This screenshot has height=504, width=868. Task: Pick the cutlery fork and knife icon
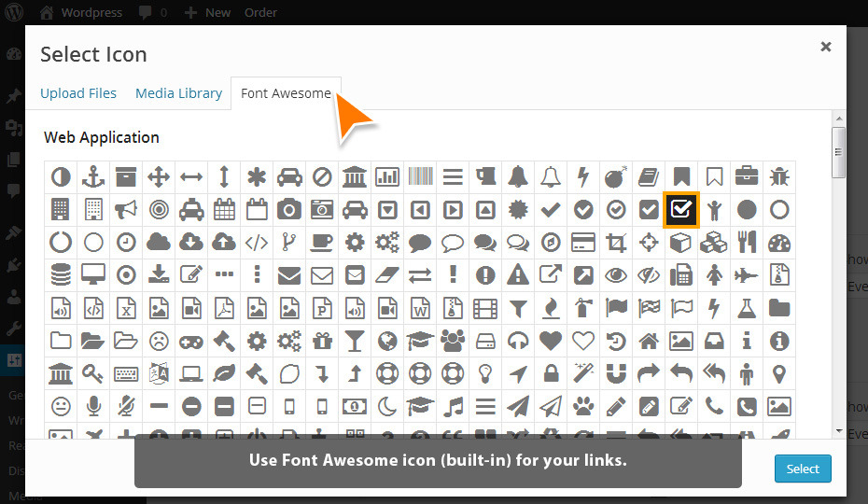pos(747,243)
